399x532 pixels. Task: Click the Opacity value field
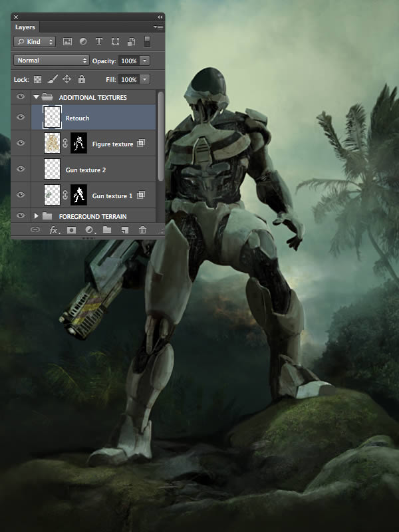[128, 61]
